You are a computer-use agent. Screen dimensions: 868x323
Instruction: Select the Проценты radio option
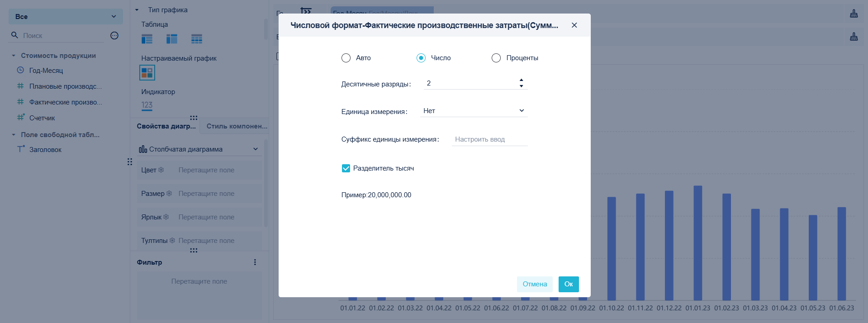[x=496, y=58]
